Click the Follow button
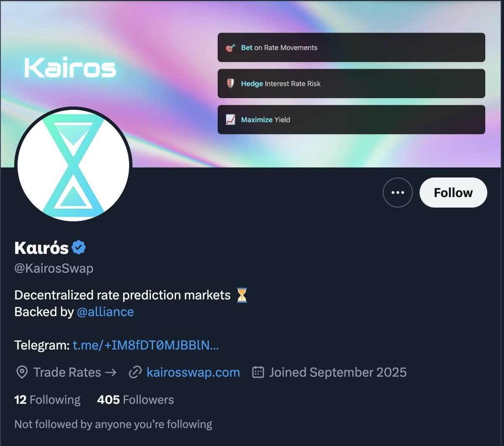The image size is (504, 446). [453, 193]
